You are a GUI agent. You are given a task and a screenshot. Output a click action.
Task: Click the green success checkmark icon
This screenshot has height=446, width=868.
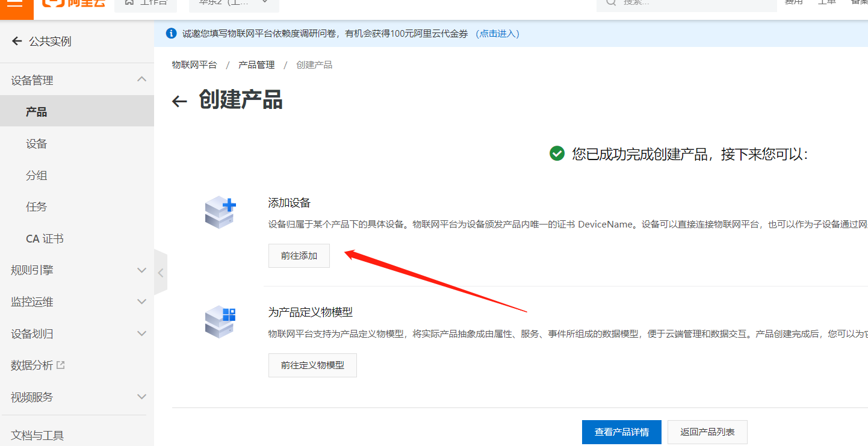point(556,153)
